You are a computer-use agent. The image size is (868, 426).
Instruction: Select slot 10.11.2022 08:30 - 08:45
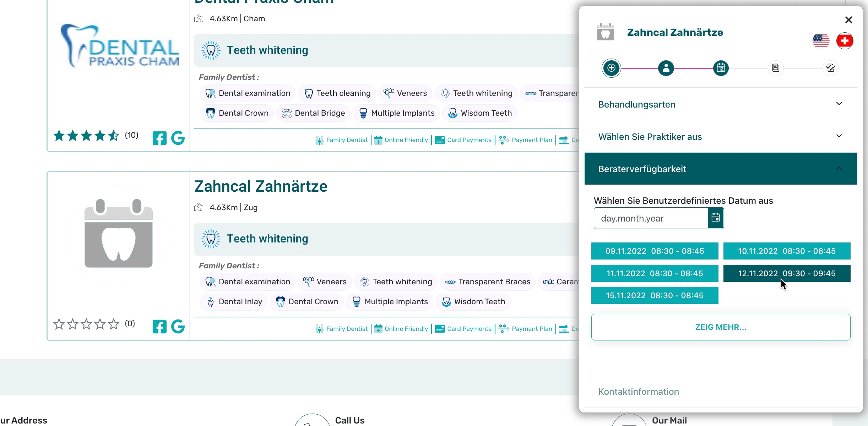(x=787, y=251)
